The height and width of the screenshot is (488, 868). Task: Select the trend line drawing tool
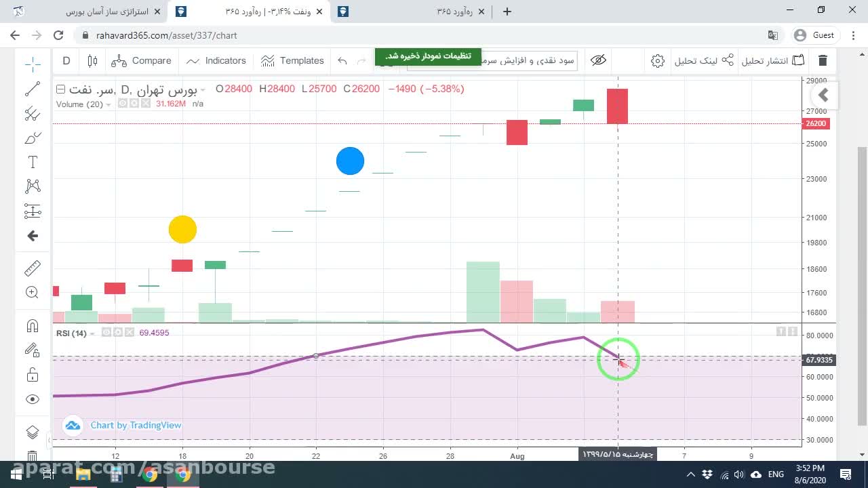[33, 89]
